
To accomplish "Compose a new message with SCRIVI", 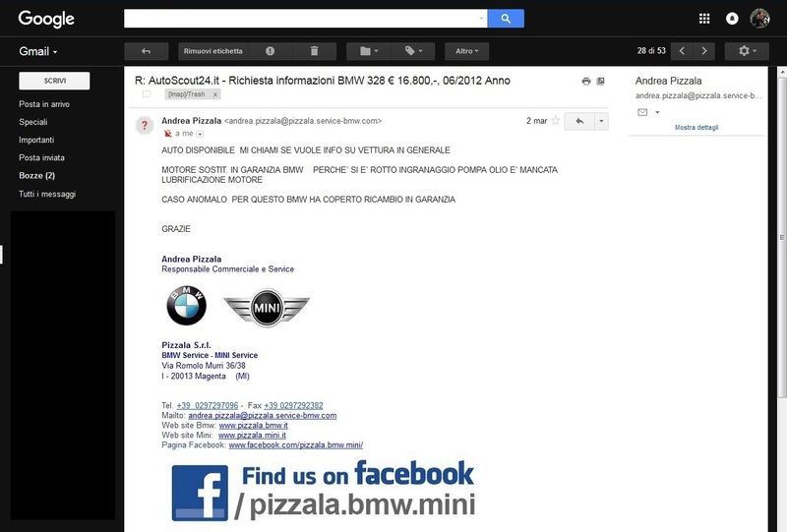I will click(x=54, y=81).
